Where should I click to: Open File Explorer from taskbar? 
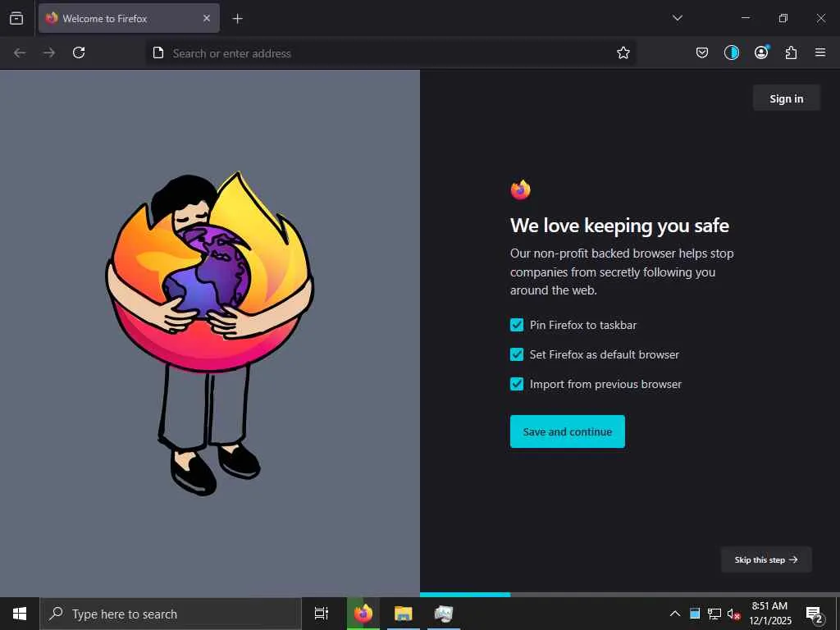pyautogui.click(x=404, y=614)
